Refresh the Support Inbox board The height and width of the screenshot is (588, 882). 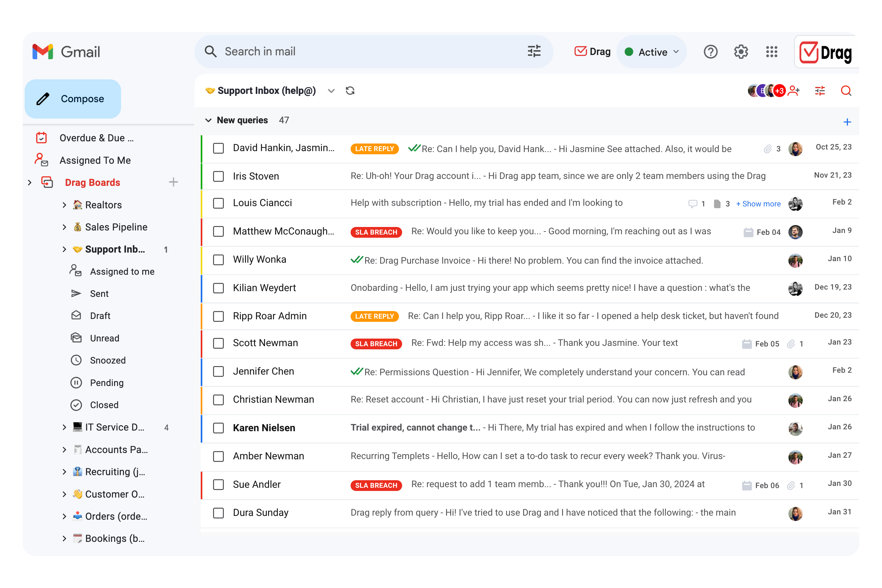tap(350, 91)
